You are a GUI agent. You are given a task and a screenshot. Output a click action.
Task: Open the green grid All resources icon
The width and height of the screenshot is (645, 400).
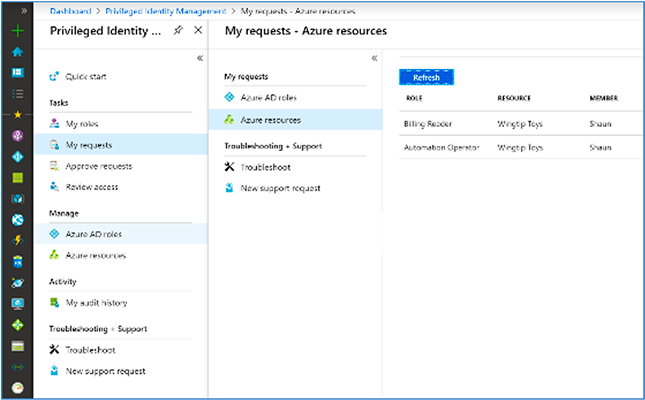coord(18,178)
